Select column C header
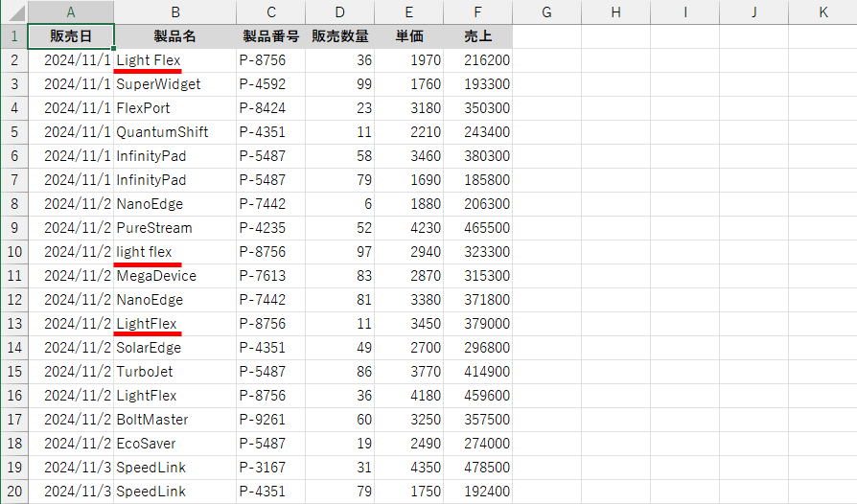The image size is (857, 504). pos(271,12)
